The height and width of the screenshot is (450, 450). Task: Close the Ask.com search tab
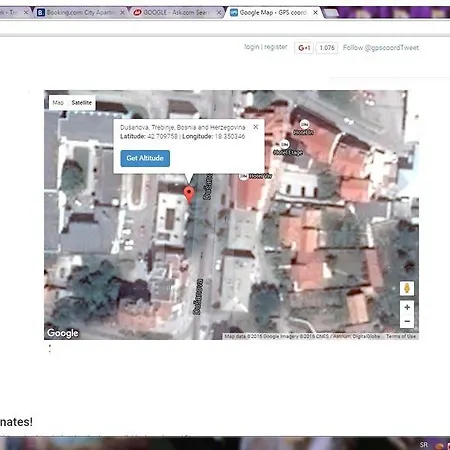click(219, 13)
